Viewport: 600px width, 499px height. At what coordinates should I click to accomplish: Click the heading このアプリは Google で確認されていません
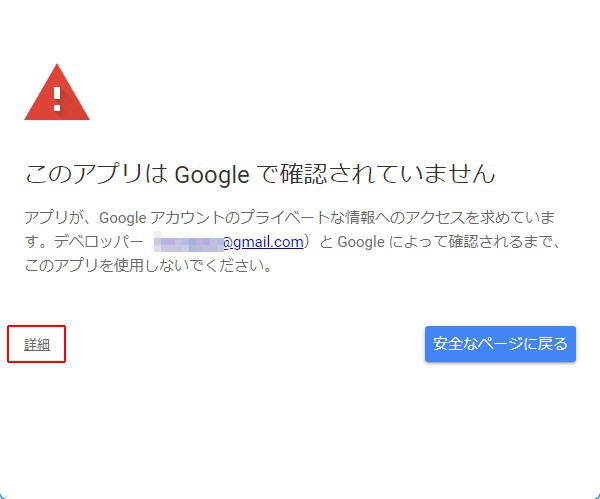click(x=259, y=175)
